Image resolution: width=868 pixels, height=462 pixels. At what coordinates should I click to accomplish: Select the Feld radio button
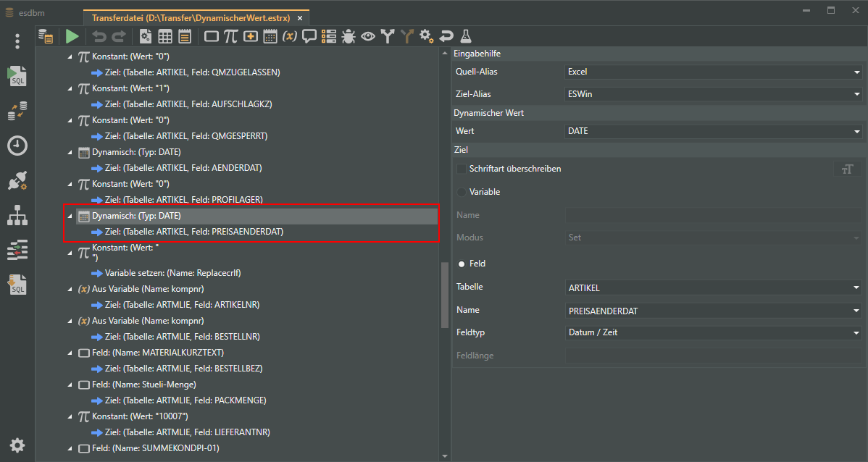click(462, 264)
